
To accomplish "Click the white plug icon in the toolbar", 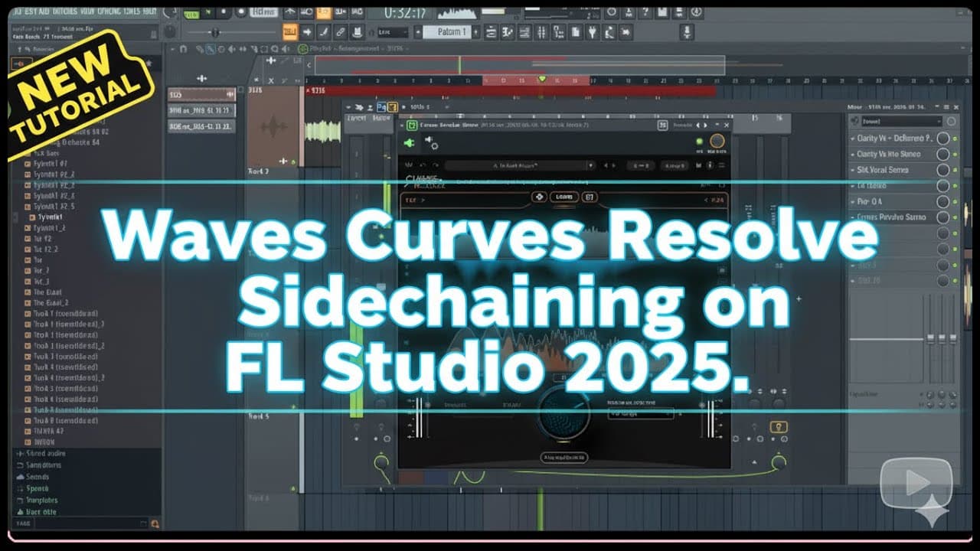I will click(593, 32).
